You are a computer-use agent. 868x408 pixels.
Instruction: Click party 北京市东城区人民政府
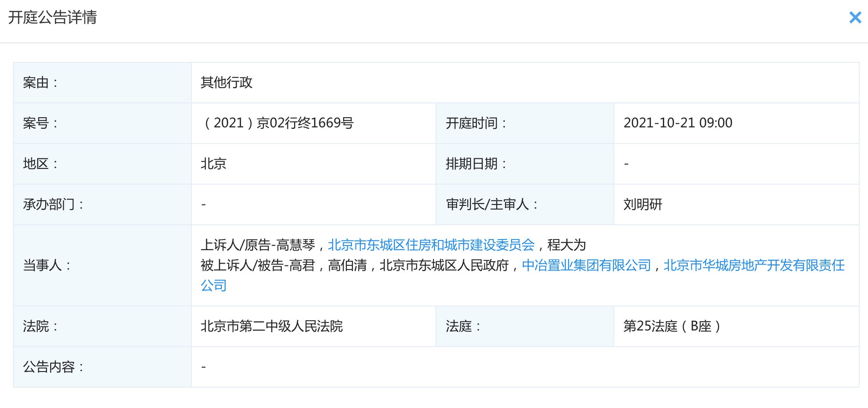click(x=444, y=265)
